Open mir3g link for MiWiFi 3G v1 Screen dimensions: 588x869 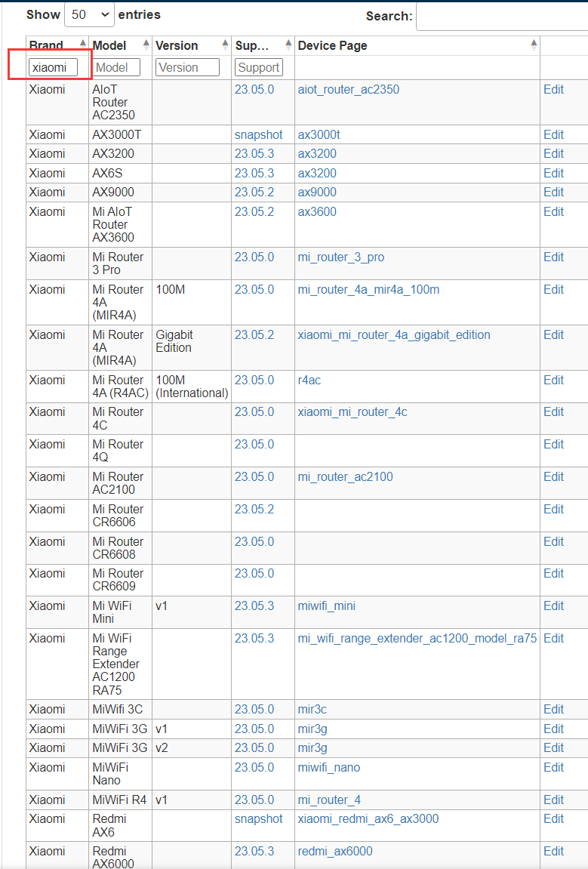pos(312,729)
